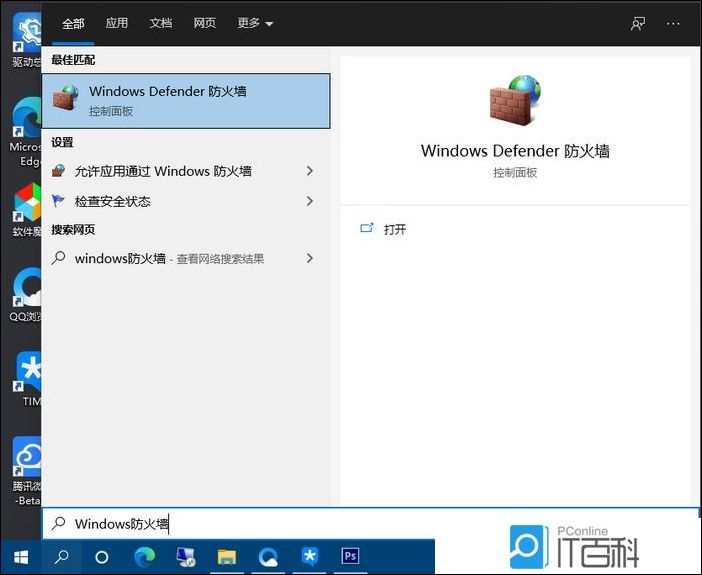
Task: Open web search result windows防火墙
Action: click(186, 258)
